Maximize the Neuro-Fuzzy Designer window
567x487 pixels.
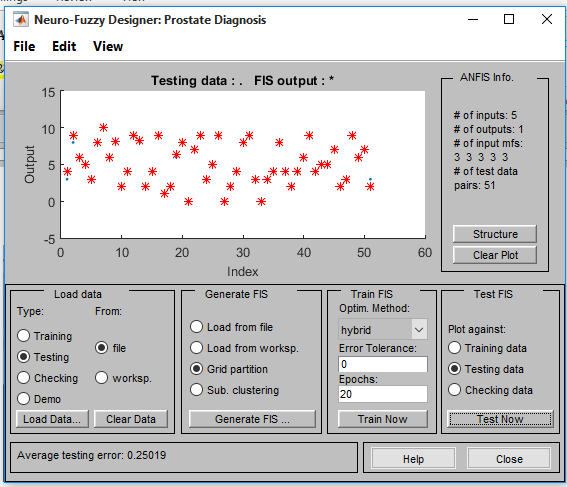[509, 19]
